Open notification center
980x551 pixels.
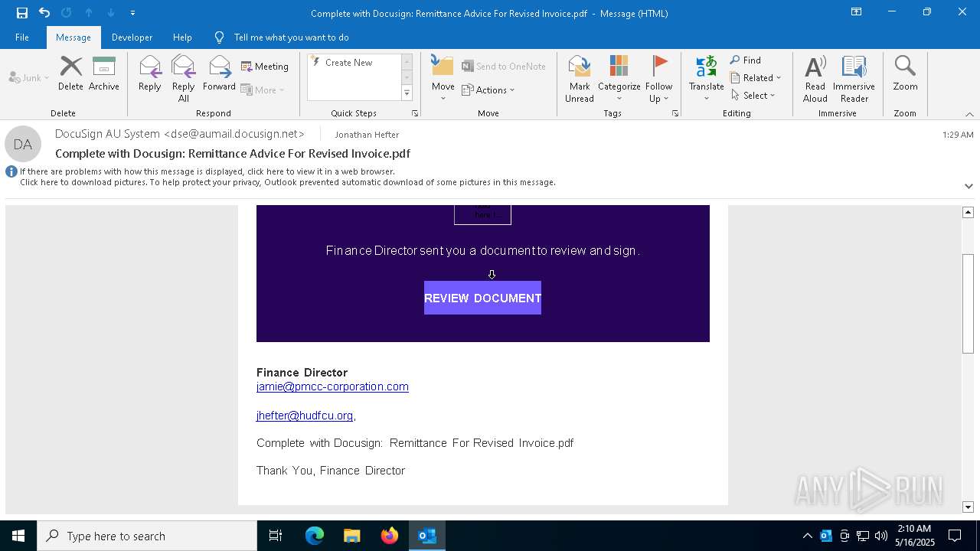955,536
